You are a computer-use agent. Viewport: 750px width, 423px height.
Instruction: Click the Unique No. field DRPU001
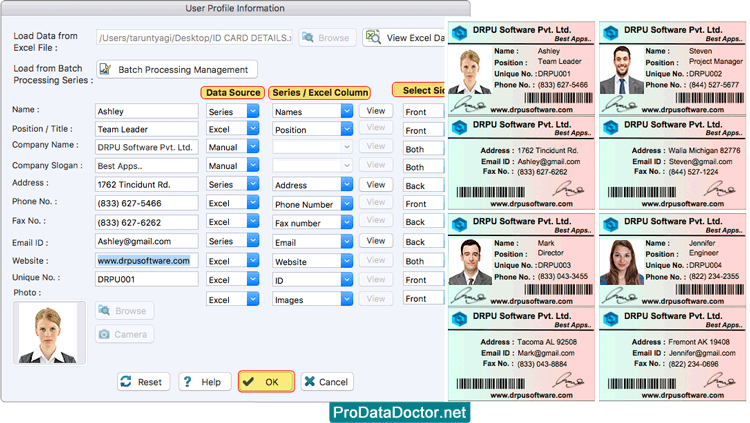click(x=146, y=279)
